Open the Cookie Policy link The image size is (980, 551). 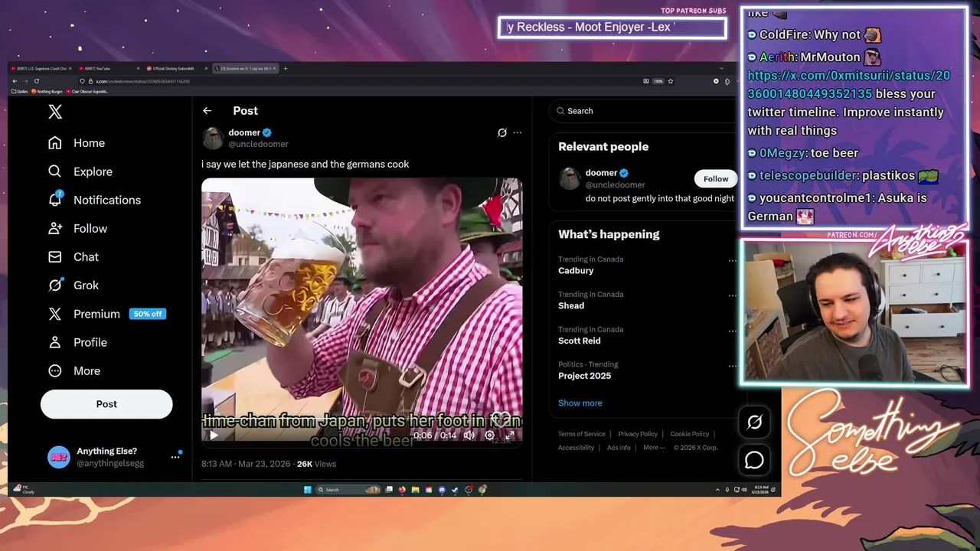(689, 434)
